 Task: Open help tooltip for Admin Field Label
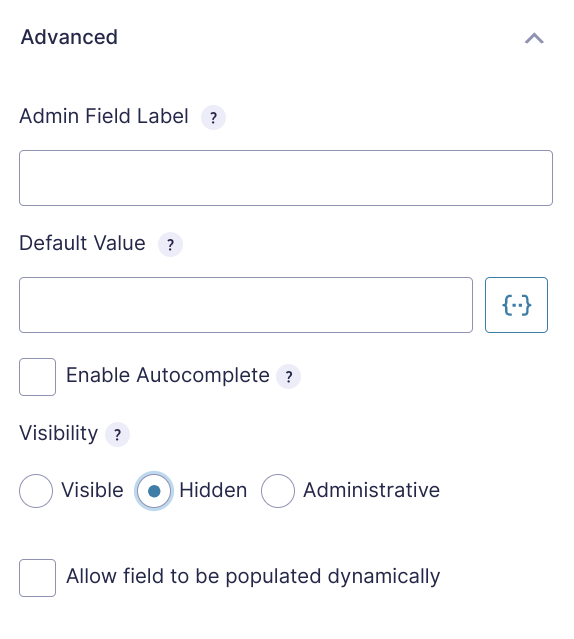pyautogui.click(x=213, y=118)
